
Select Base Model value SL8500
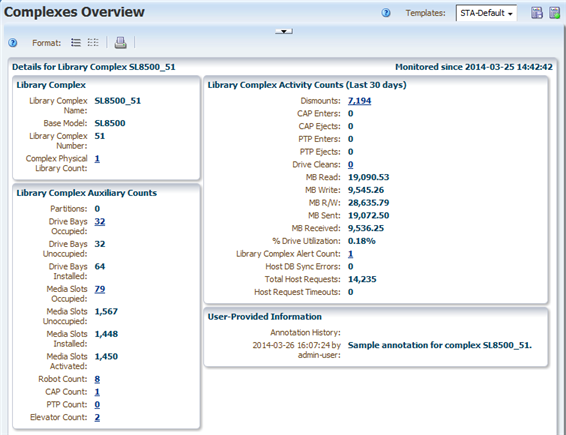[110, 123]
